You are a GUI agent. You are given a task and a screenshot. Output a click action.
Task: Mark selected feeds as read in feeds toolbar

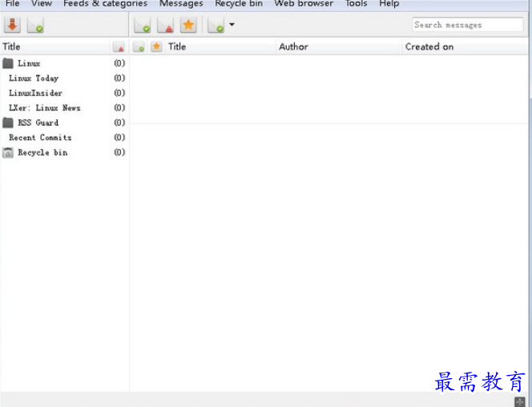pyautogui.click(x=35, y=25)
